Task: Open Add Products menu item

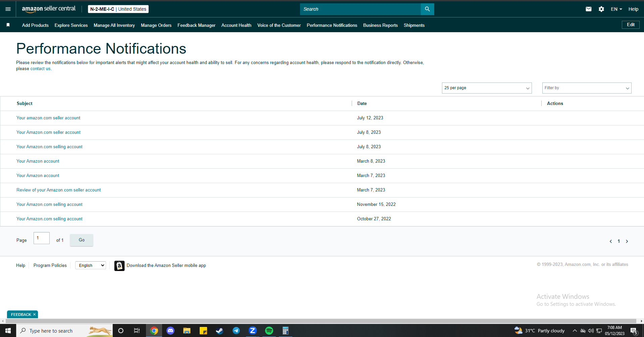Action: click(x=35, y=25)
